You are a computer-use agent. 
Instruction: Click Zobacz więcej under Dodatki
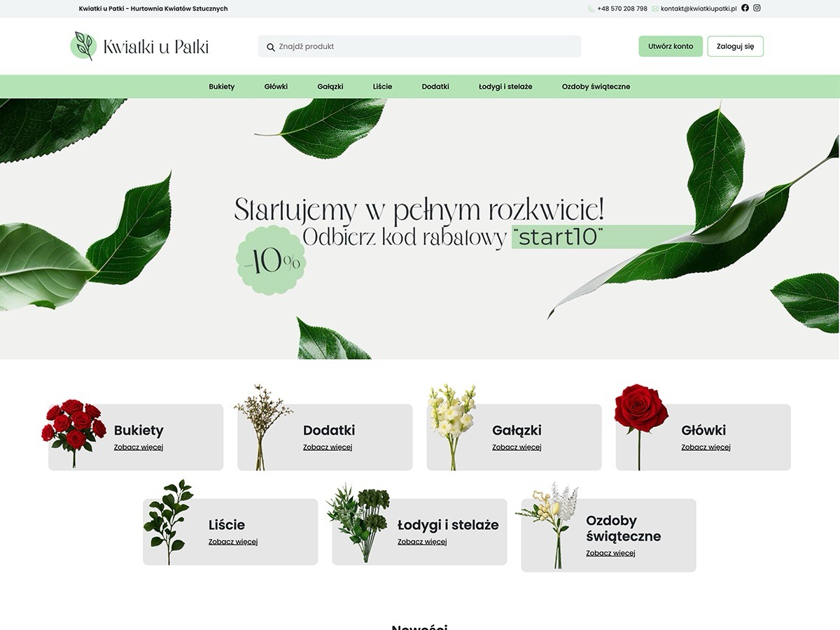point(328,447)
